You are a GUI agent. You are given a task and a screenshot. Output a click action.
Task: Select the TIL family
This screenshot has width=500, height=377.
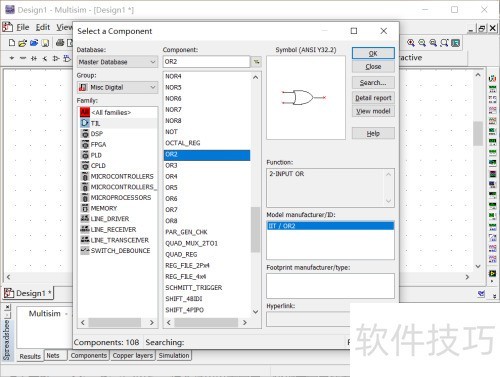118,123
